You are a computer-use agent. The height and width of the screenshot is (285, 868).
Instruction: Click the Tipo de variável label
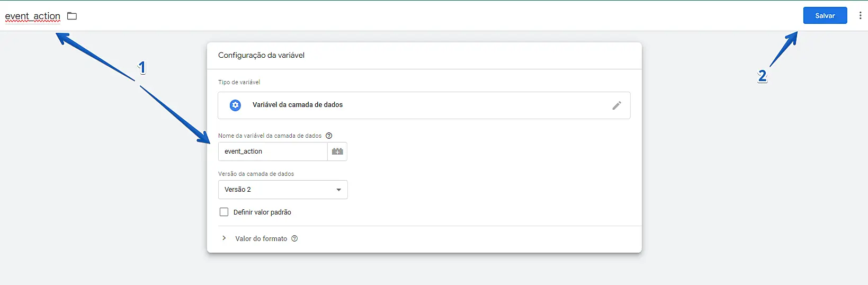point(239,82)
